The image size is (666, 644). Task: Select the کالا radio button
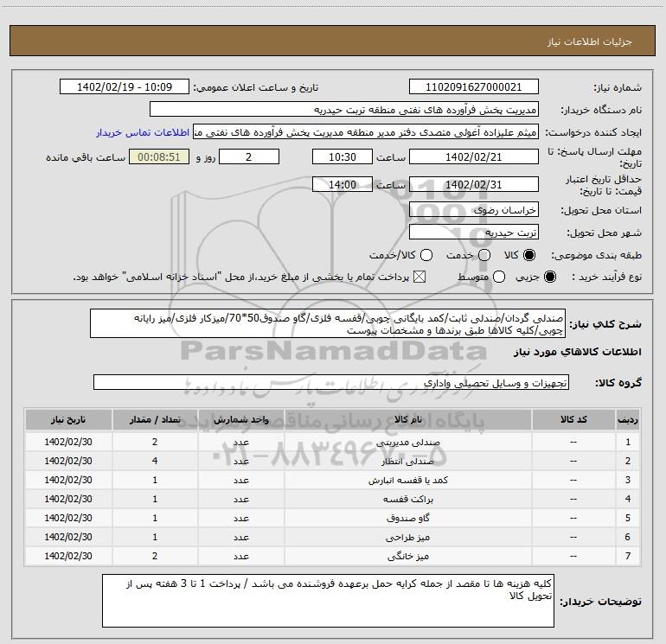coord(529,255)
